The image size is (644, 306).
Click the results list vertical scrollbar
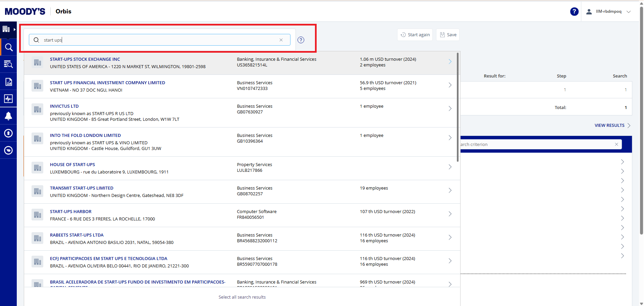pos(458,107)
